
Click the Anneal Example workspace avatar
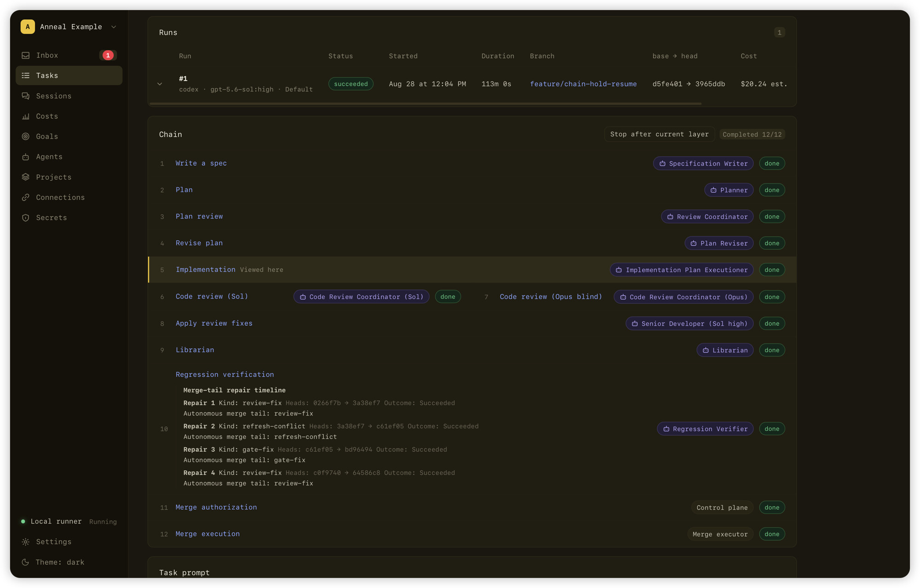pyautogui.click(x=28, y=27)
